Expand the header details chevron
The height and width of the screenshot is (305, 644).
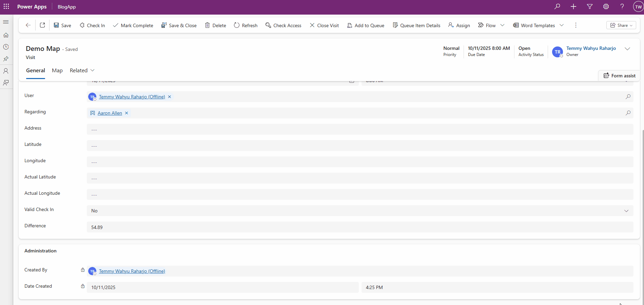[627, 49]
